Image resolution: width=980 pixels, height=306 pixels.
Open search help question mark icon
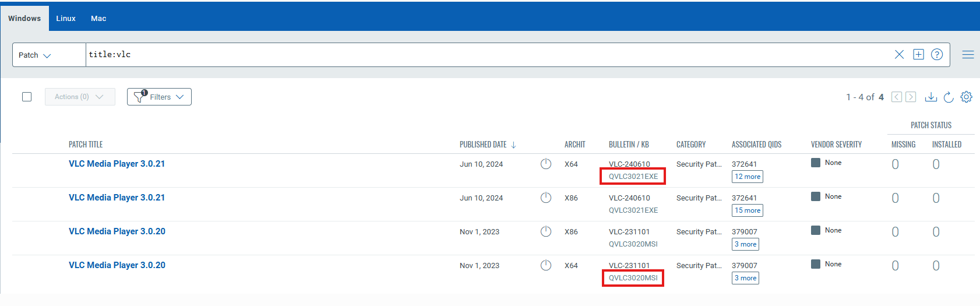point(937,54)
